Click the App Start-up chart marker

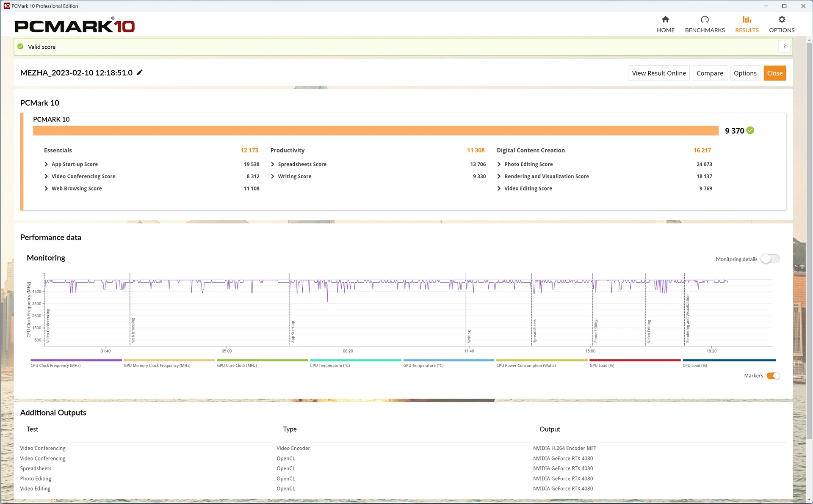point(293,332)
